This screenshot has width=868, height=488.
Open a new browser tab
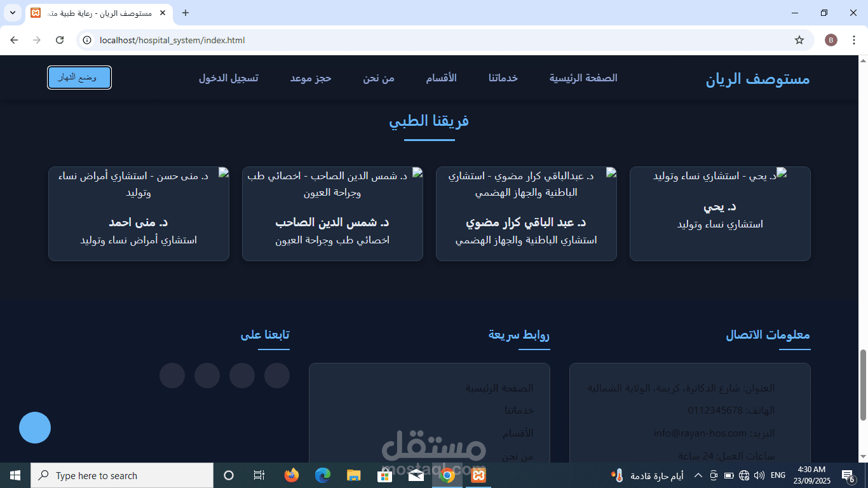[x=186, y=13]
